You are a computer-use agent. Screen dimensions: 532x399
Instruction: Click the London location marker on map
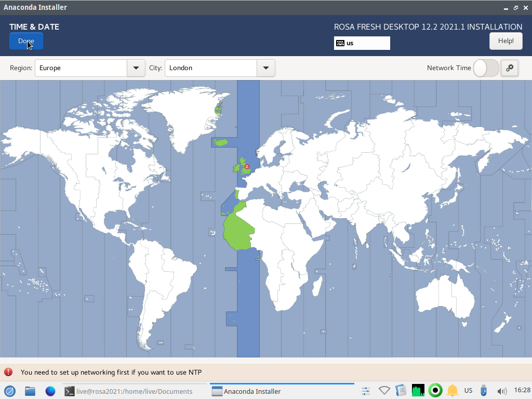pos(247,167)
